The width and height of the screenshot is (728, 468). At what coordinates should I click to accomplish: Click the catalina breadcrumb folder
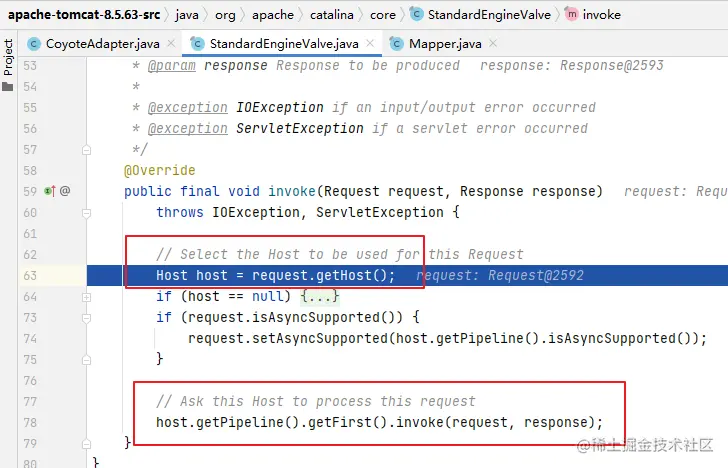point(332,15)
